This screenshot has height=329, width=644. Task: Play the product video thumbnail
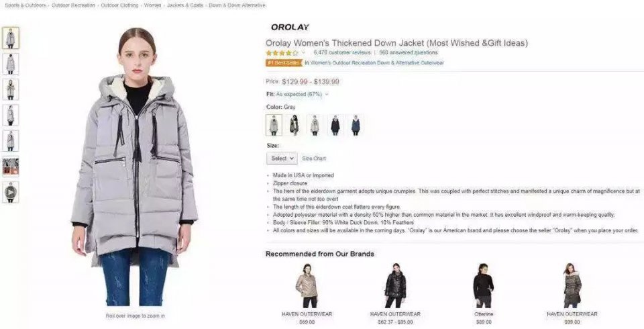click(11, 192)
